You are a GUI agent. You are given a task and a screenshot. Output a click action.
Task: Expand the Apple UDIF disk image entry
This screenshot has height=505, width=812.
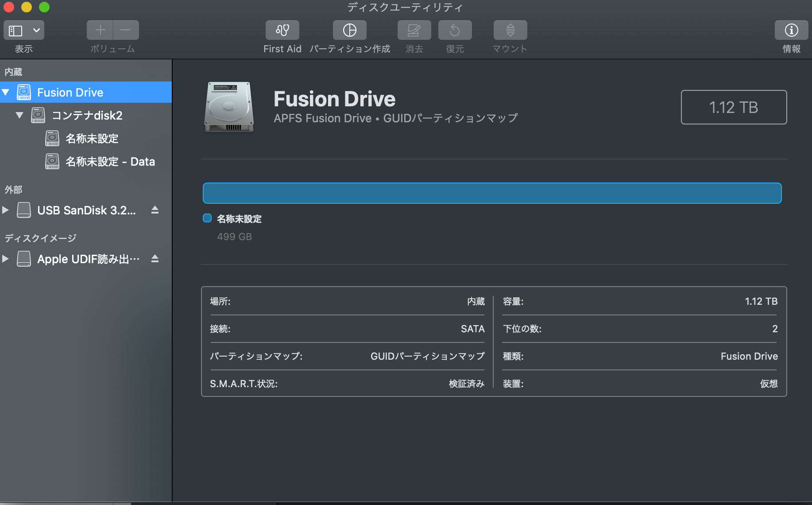[x=6, y=259]
